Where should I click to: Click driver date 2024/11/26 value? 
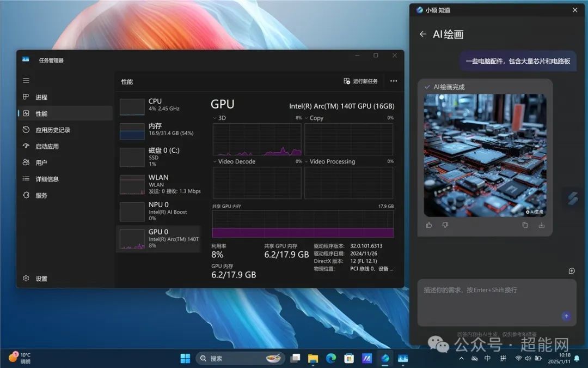(x=364, y=254)
